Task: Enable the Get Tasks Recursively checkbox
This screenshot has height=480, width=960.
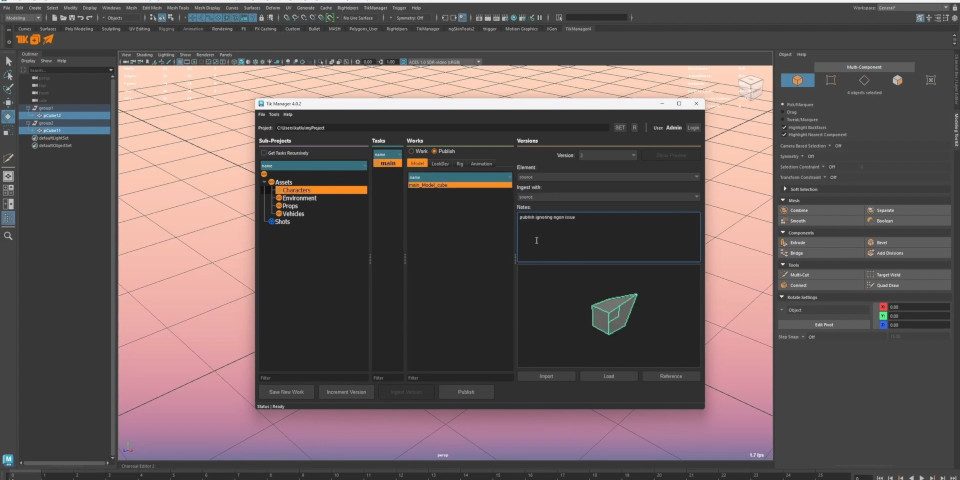Action: pyautogui.click(x=265, y=153)
